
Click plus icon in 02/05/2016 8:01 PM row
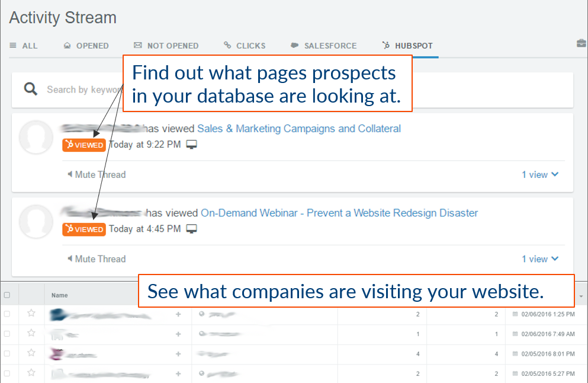point(178,354)
